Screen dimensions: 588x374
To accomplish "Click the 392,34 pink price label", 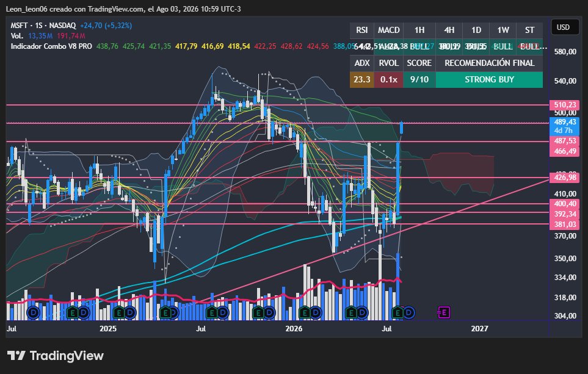I will pyautogui.click(x=564, y=214).
